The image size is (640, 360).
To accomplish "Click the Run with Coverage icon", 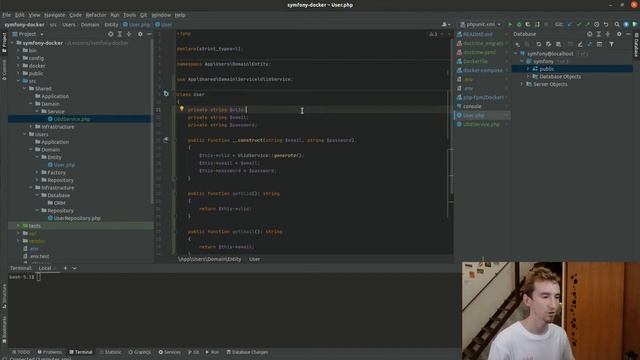I will (x=528, y=24).
